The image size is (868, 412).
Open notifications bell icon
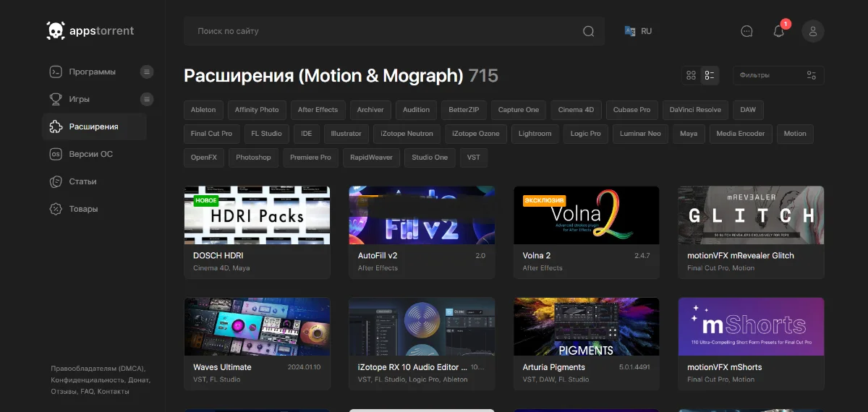(x=779, y=31)
